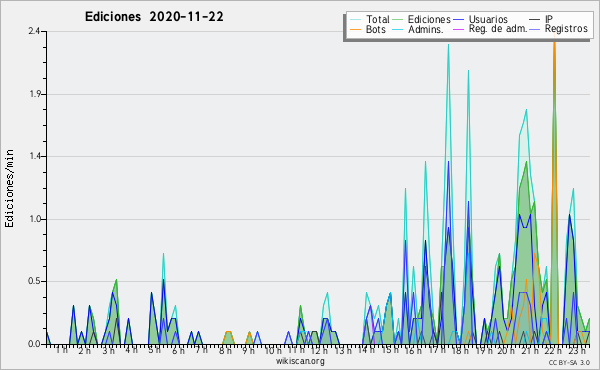Click the 0.0 y-axis value

pyautogui.click(x=34, y=344)
